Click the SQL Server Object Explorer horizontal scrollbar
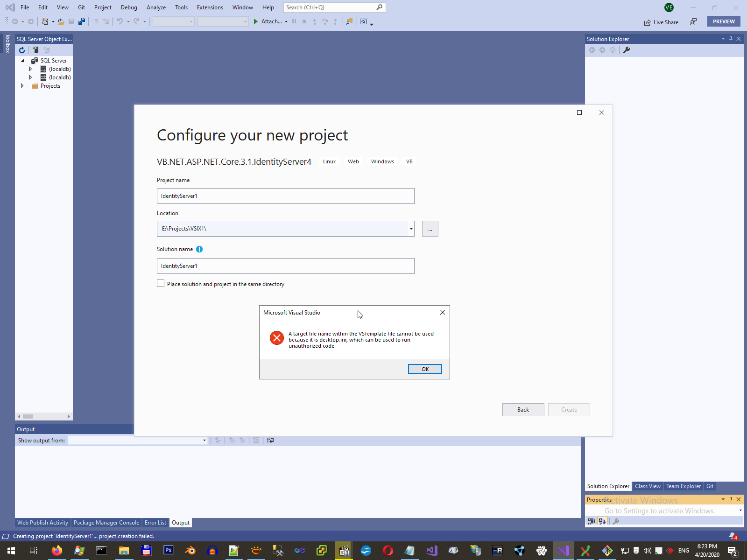This screenshot has width=747, height=560. point(44,416)
